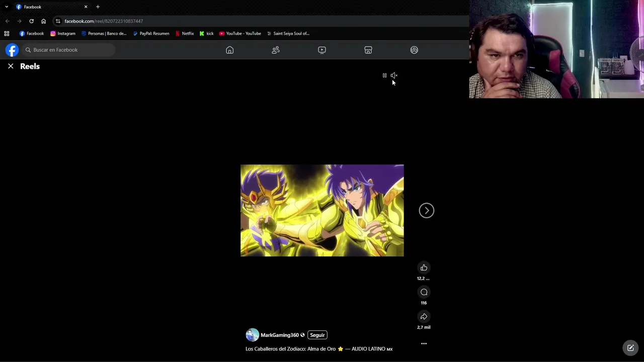Viewport: 644px width, 362px height.
Task: View site information icon in address bar
Action: click(x=58, y=21)
